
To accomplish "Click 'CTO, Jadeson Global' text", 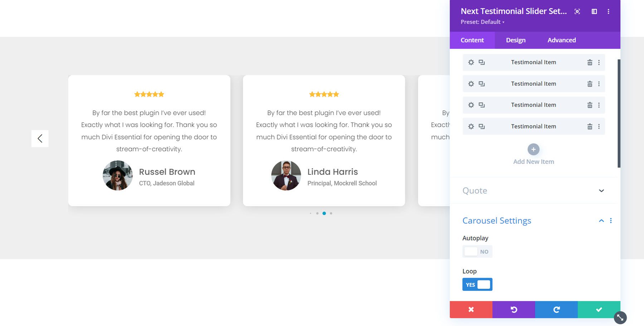I will [x=167, y=183].
